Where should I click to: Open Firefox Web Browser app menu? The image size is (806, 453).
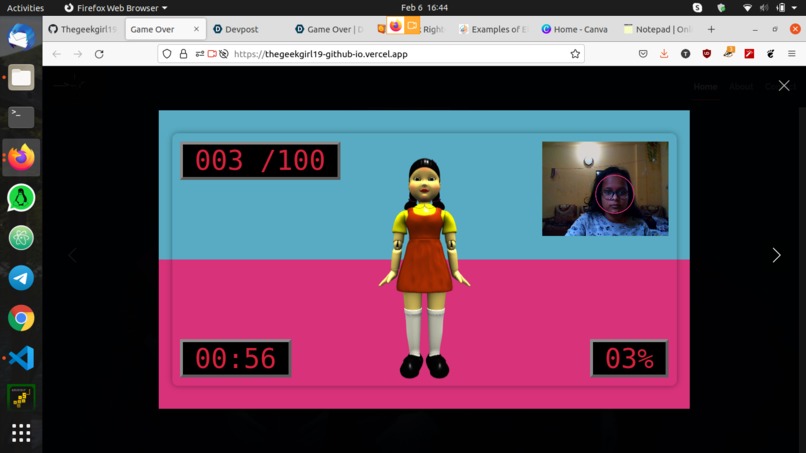coord(116,8)
